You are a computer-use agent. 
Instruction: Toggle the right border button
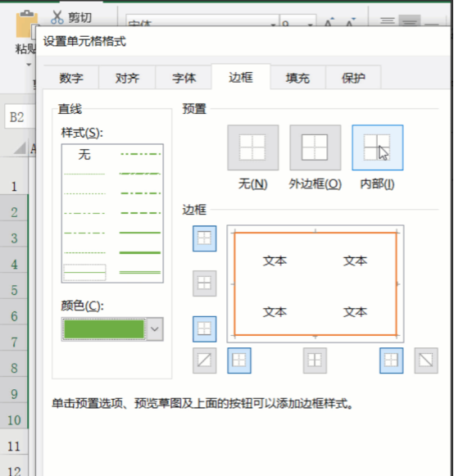391,360
